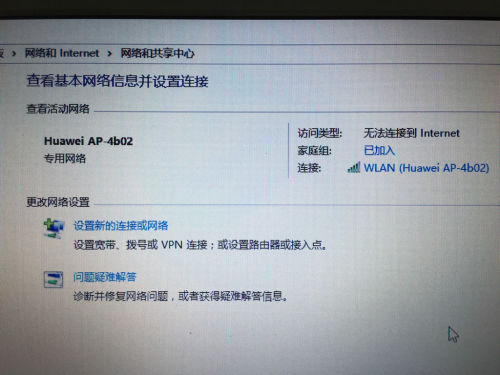
Task: Click the 专用网络 network type text
Action: 65,158
